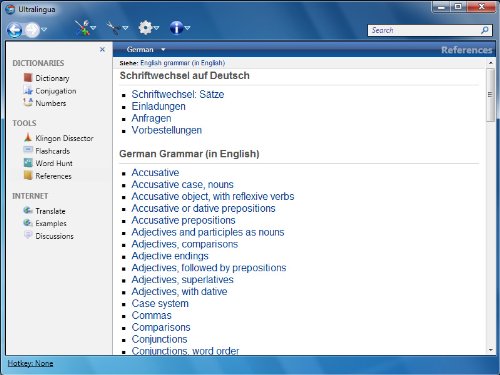Open the Comparisons link
The image size is (500, 375).
point(161,328)
